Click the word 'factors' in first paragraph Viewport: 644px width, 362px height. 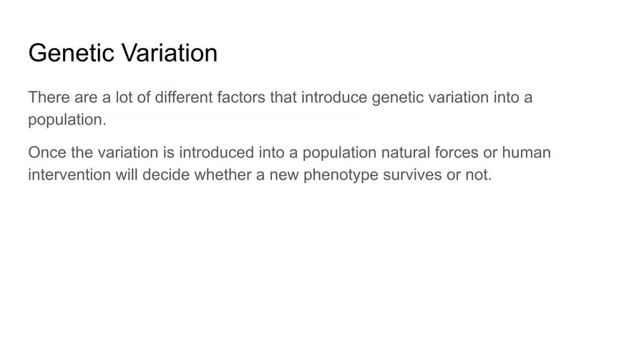tap(241, 98)
